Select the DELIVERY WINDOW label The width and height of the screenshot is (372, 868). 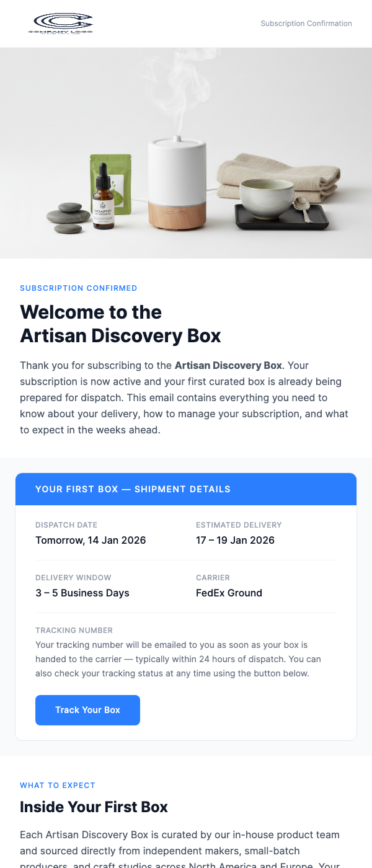click(73, 577)
